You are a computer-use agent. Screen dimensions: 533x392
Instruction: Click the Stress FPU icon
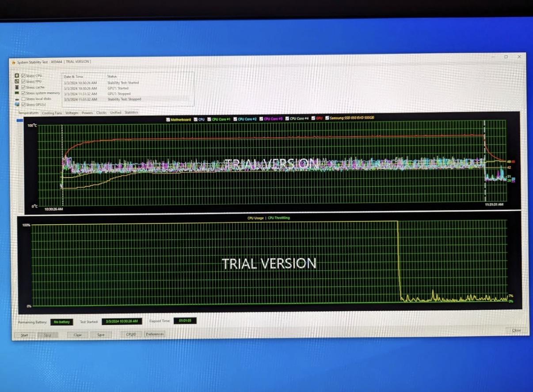point(17,82)
